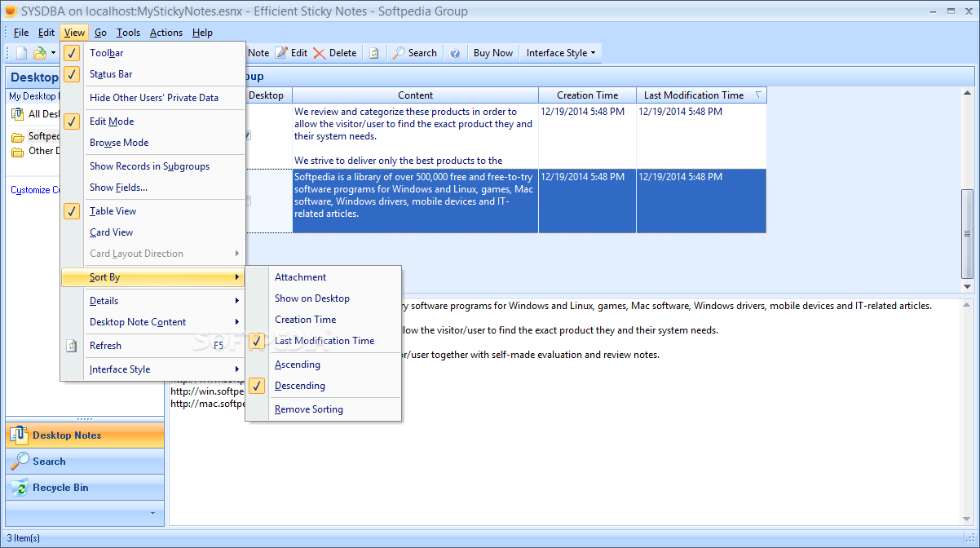Select Table View option
Image resolution: width=980 pixels, height=548 pixels.
click(x=152, y=211)
